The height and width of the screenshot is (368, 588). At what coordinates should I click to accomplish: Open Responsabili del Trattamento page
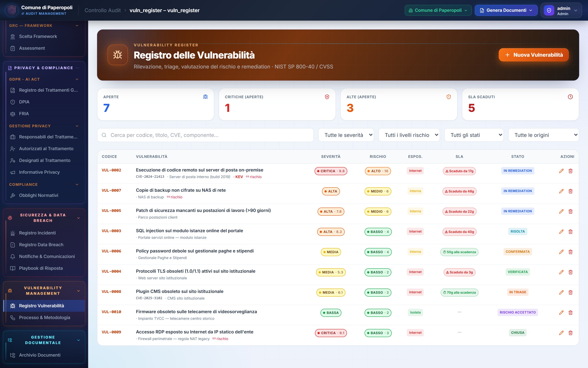[x=44, y=137]
